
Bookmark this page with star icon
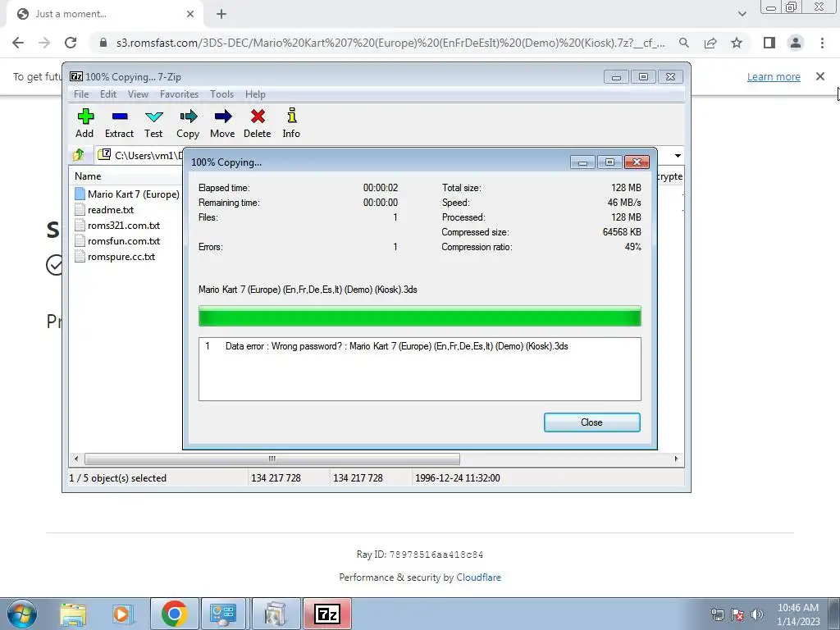[x=737, y=43]
